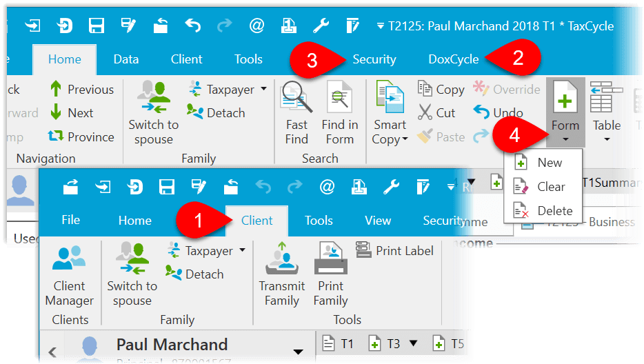The width and height of the screenshot is (644, 364).
Task: Click Override in the Home ribbon
Action: pyautogui.click(x=506, y=89)
